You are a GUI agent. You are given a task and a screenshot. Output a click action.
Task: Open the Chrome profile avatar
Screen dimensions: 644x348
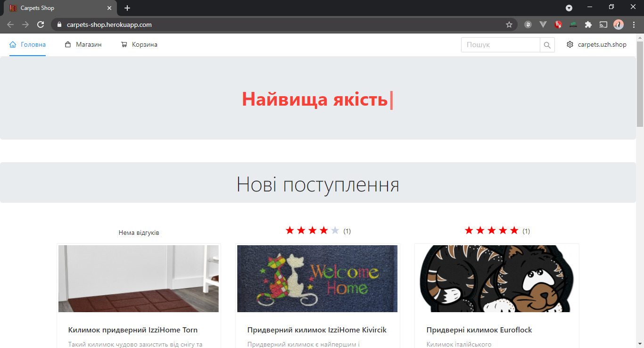tap(619, 25)
